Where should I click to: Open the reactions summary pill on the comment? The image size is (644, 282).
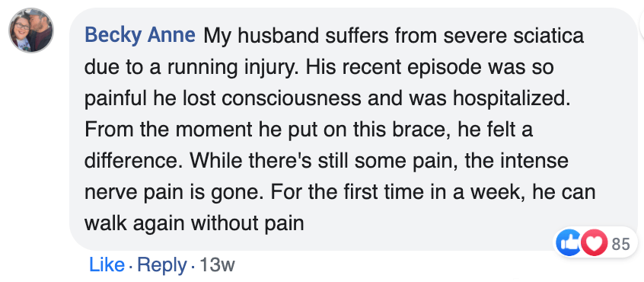tap(596, 242)
